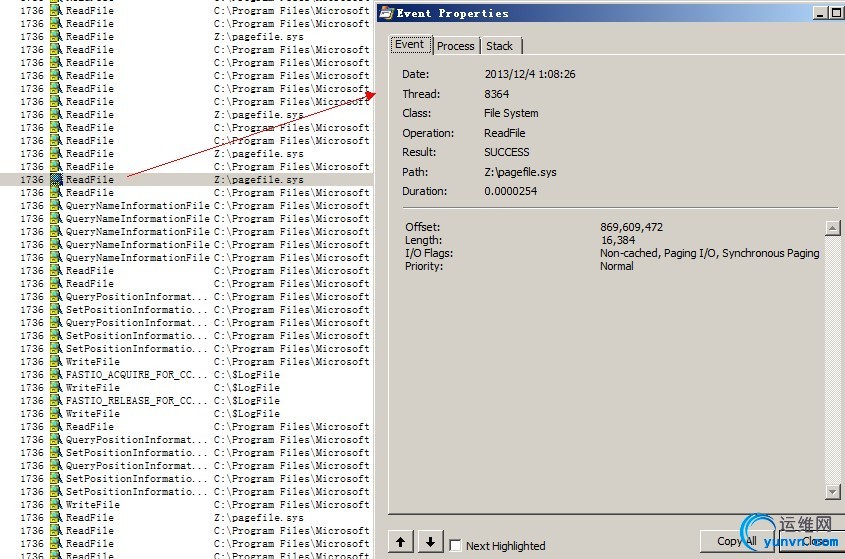Click the Copy All button
Viewport: 845px width, 559px height.
point(737,541)
